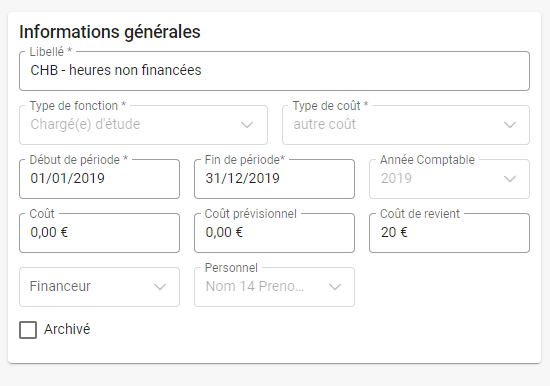Click the Coût amount field
The height and width of the screenshot is (386, 550).
pyautogui.click(x=99, y=233)
